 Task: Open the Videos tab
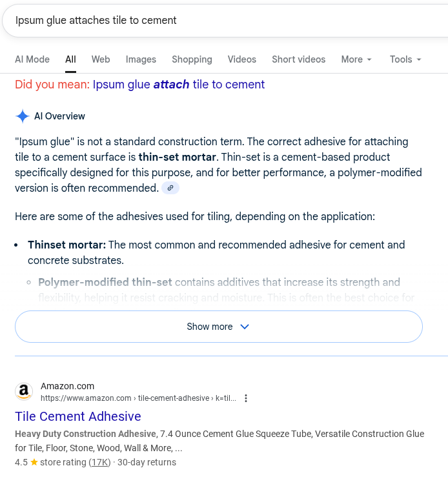click(242, 59)
